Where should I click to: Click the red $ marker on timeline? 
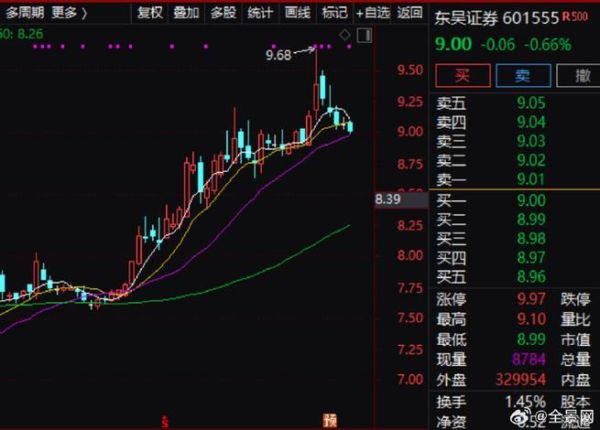pyautogui.click(x=165, y=422)
